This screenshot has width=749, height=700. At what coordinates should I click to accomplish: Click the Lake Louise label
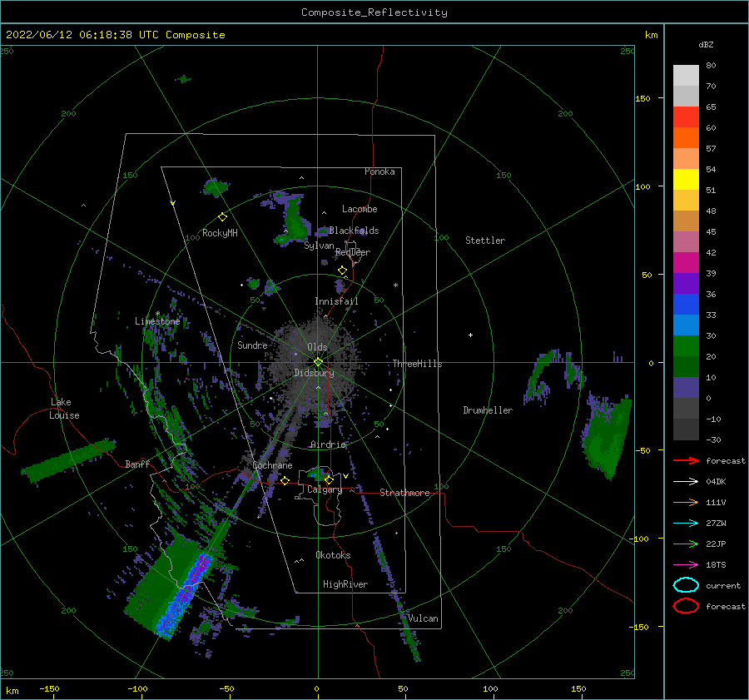click(64, 409)
